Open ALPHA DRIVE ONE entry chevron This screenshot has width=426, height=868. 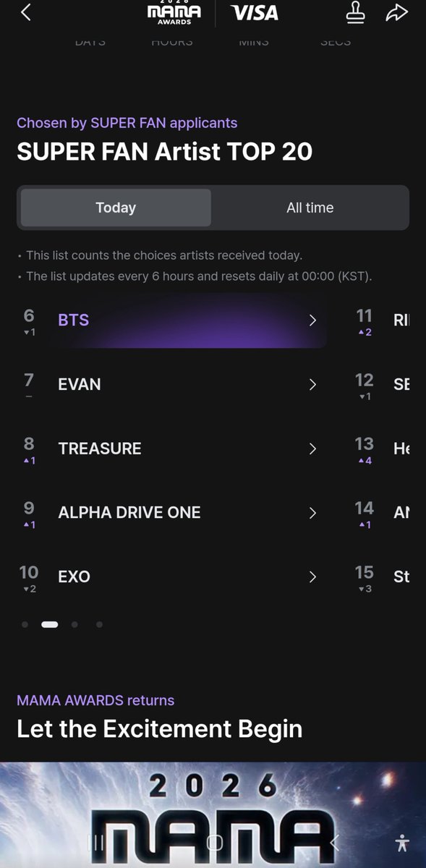point(312,513)
